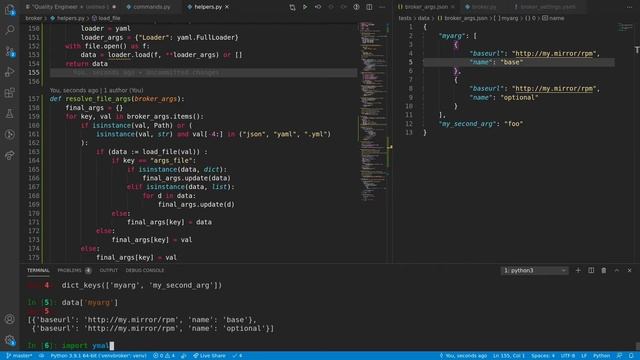Add a new terminal with plus icon
Viewport: 640px width, 360px height.
tap(578, 270)
